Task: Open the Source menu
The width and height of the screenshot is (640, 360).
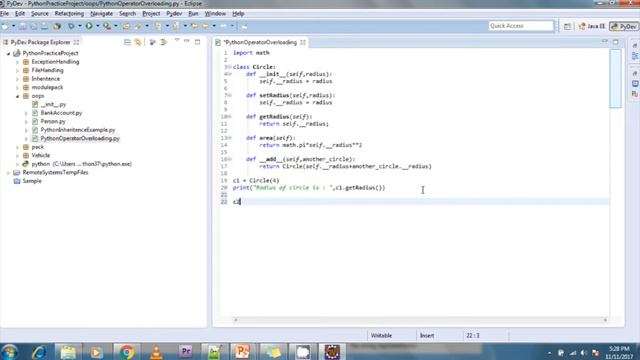Action: tap(40, 13)
